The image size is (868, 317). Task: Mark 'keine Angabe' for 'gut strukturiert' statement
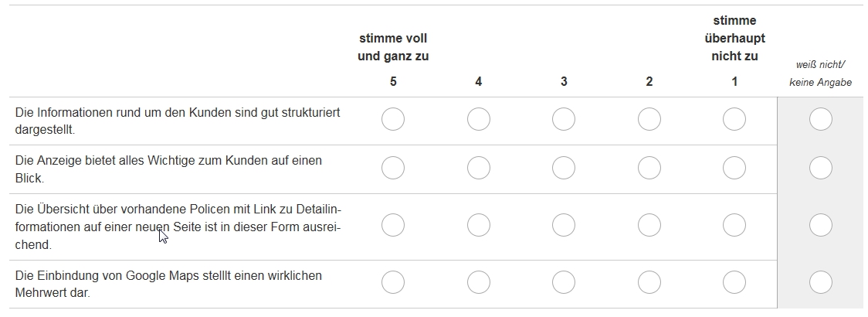pos(820,120)
